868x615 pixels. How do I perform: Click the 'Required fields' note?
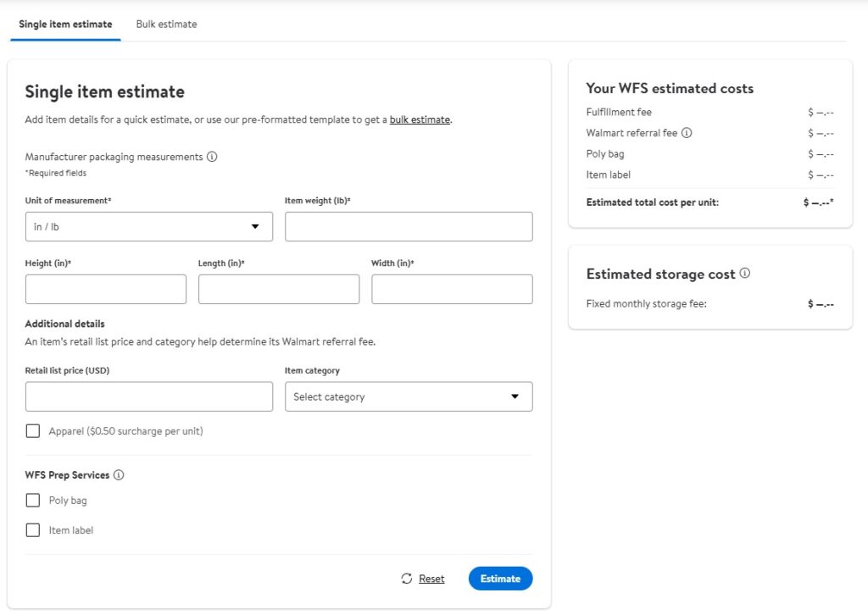[56, 173]
